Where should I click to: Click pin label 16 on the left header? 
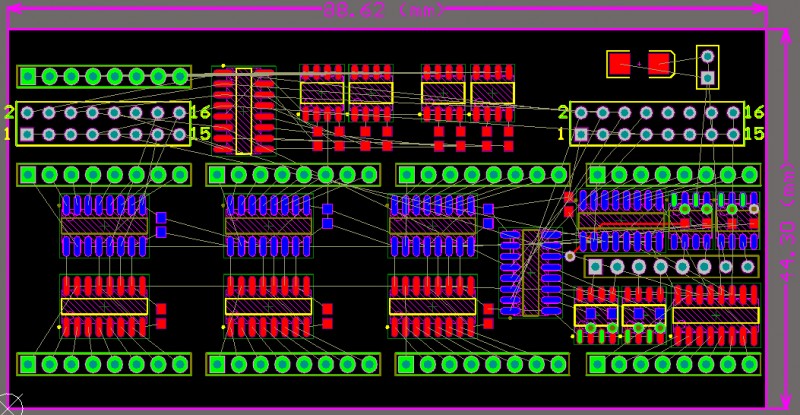point(199,112)
